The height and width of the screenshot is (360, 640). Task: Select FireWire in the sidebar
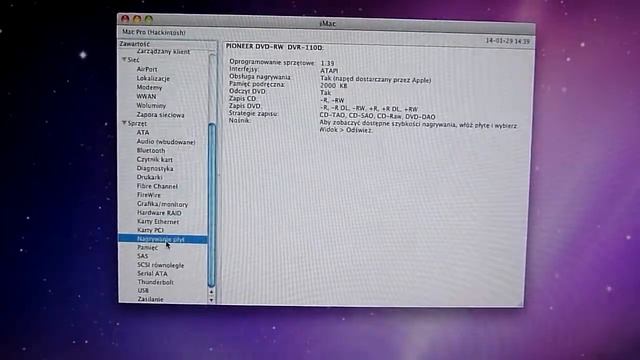149,195
